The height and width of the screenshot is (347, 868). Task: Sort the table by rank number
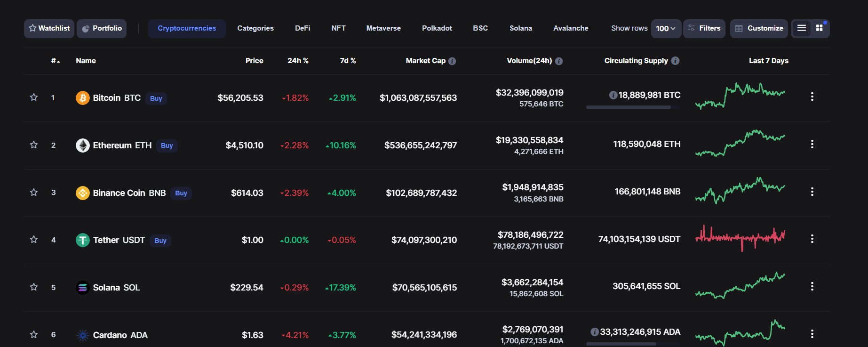56,61
